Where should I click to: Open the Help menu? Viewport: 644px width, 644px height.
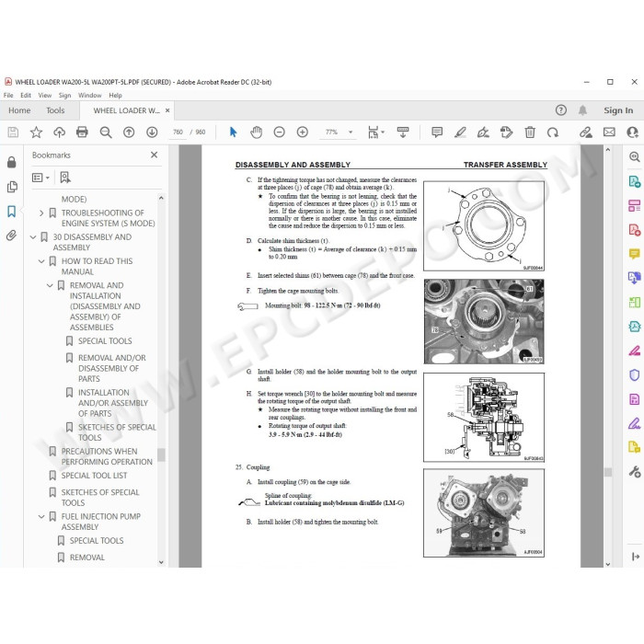[x=115, y=95]
